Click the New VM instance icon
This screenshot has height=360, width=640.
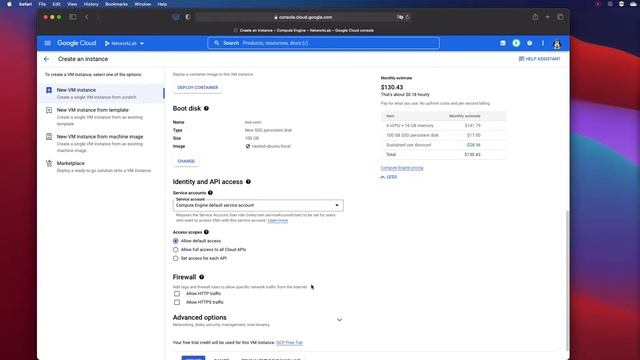[x=49, y=90]
